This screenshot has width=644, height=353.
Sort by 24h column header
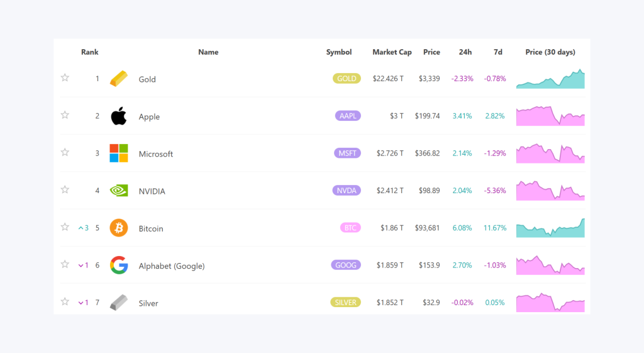coord(465,52)
